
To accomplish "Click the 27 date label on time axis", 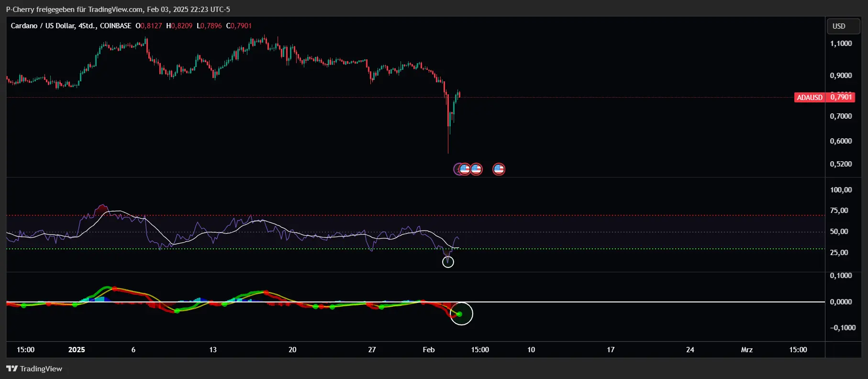I will (x=372, y=350).
